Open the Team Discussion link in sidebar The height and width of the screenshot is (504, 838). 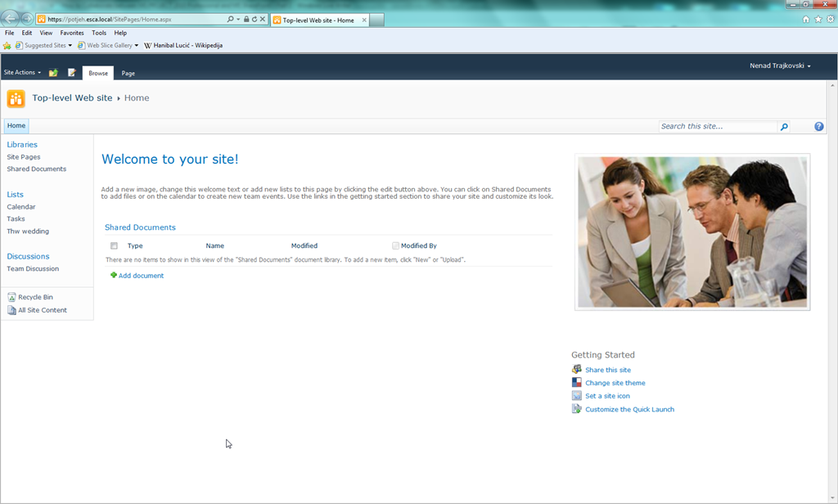pyautogui.click(x=33, y=268)
